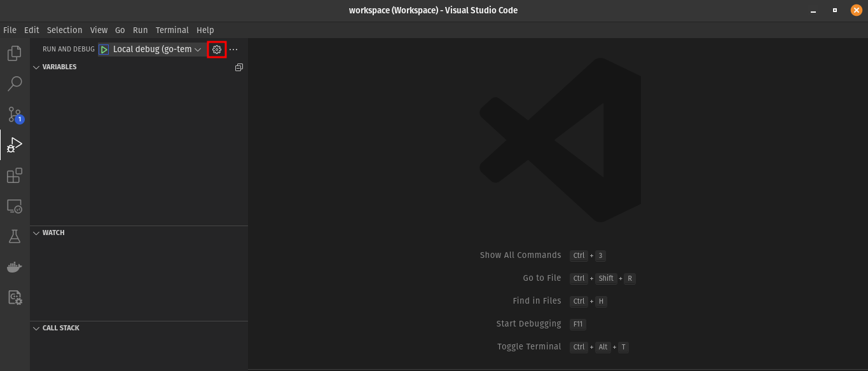The image size is (868, 371).
Task: Open the Run menu
Action: coord(140,30)
